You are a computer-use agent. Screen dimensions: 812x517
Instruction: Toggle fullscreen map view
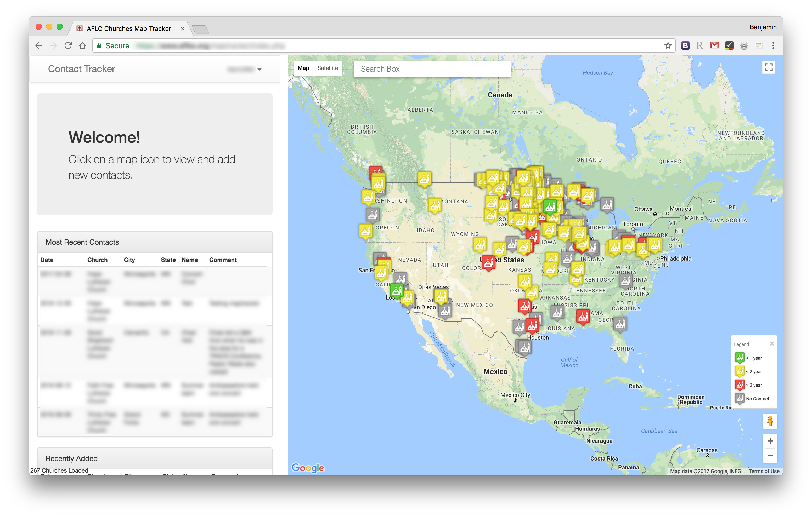[769, 67]
